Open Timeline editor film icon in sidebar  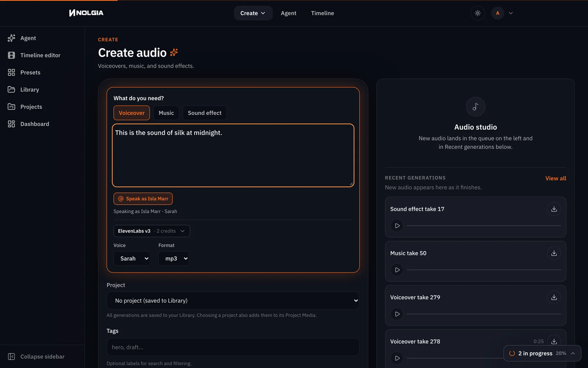(x=11, y=55)
